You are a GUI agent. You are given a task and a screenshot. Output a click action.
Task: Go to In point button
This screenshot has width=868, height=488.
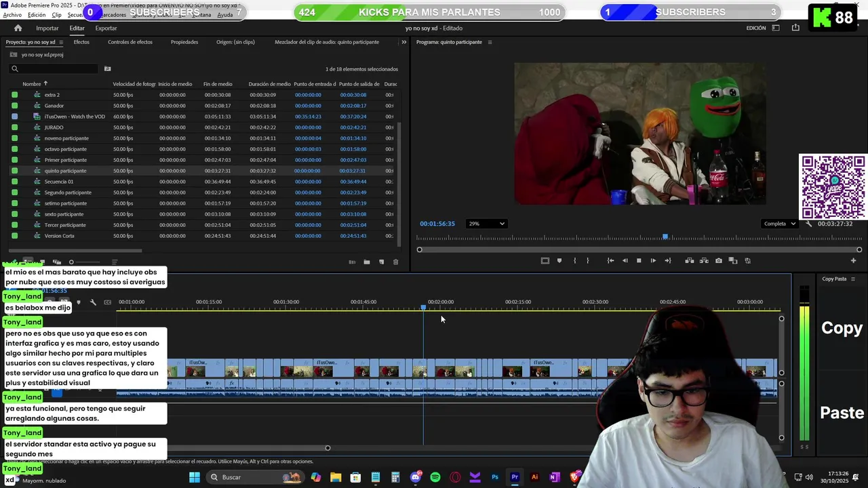coord(610,261)
